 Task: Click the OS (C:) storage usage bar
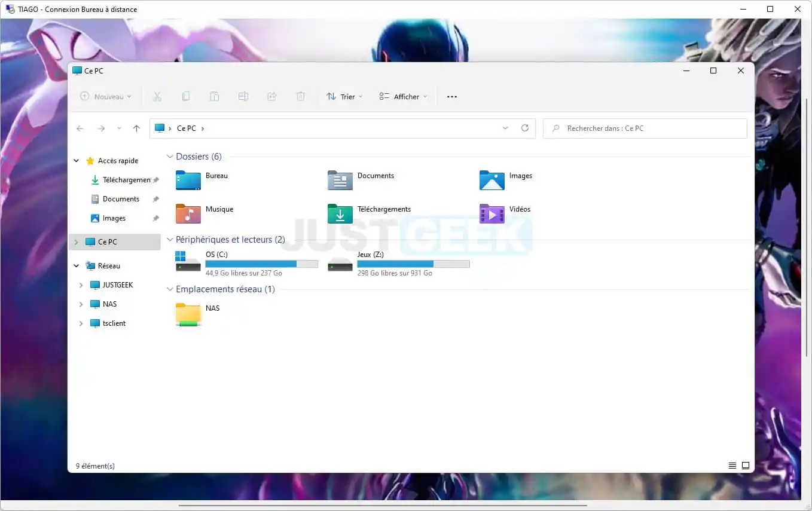(x=261, y=264)
